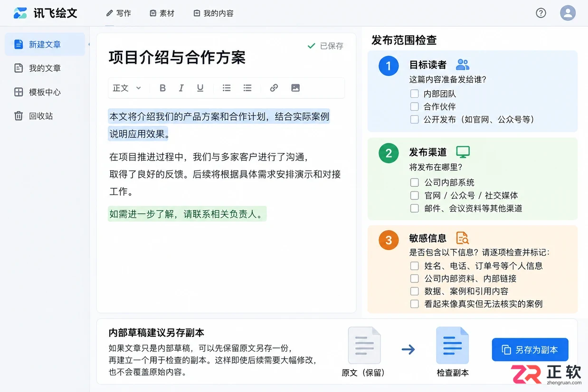Select 新建文章 in the sidebar
Image resolution: width=588 pixels, height=392 pixels.
pyautogui.click(x=45, y=45)
